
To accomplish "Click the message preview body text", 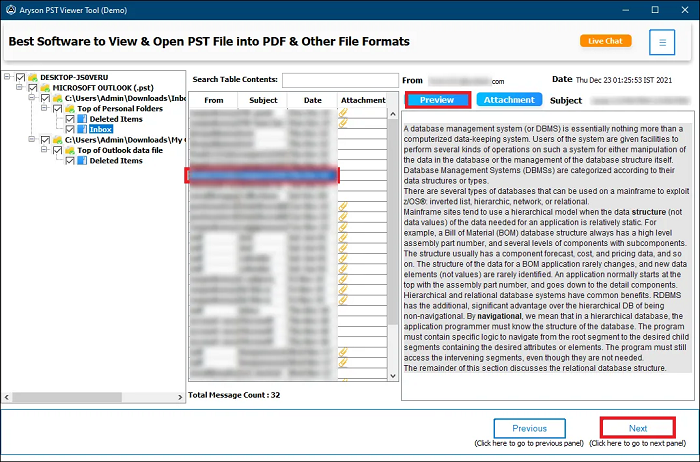I will 547,248.
